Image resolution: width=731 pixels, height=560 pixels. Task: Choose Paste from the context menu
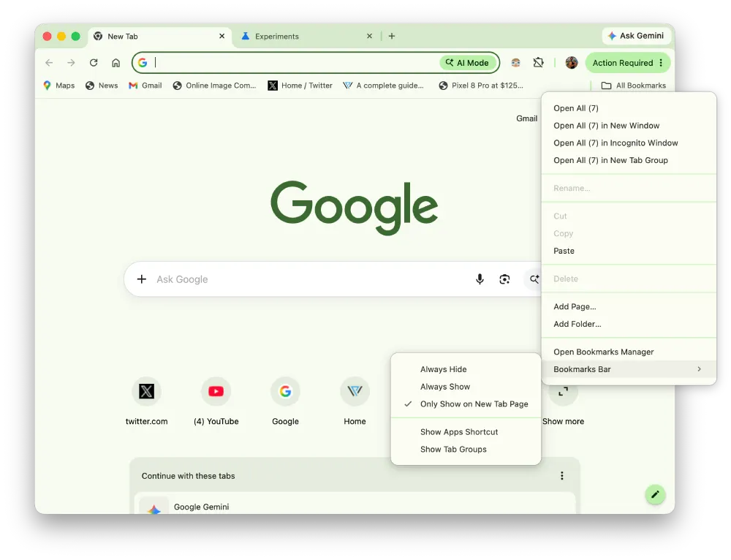tap(629, 251)
